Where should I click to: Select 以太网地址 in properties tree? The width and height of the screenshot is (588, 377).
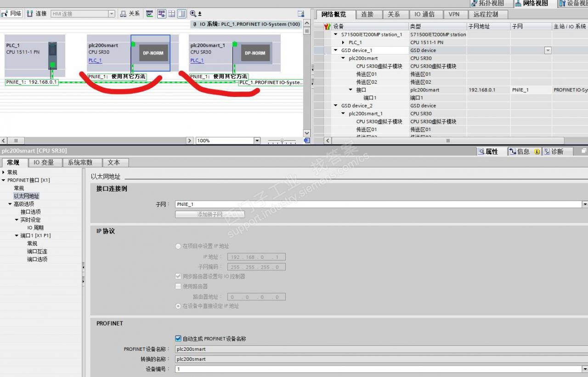[26, 196]
